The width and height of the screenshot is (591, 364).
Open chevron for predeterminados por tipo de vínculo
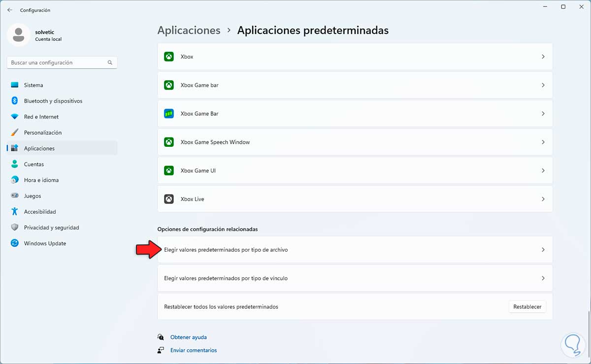click(543, 278)
